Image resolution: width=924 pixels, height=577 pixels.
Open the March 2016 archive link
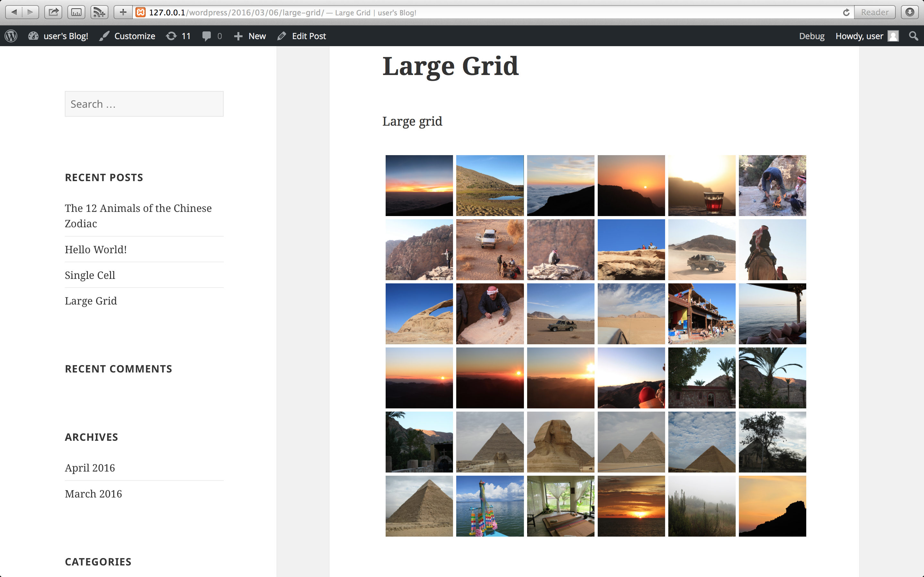tap(93, 493)
